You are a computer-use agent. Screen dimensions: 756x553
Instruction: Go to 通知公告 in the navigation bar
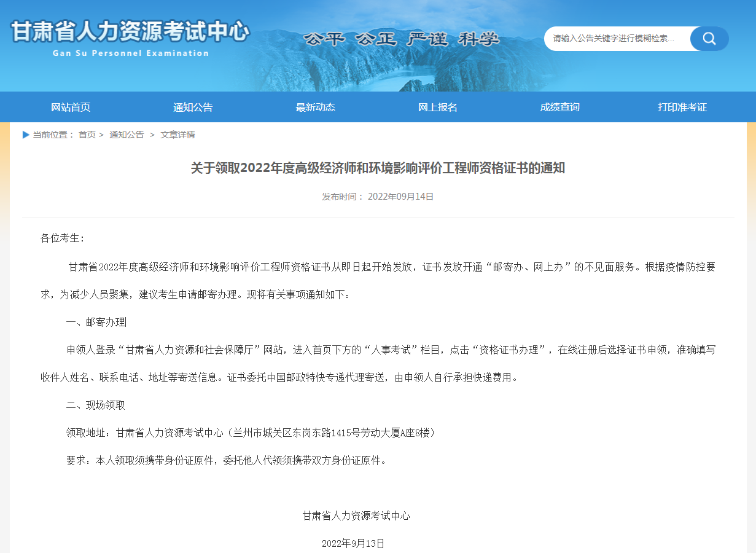pos(193,108)
